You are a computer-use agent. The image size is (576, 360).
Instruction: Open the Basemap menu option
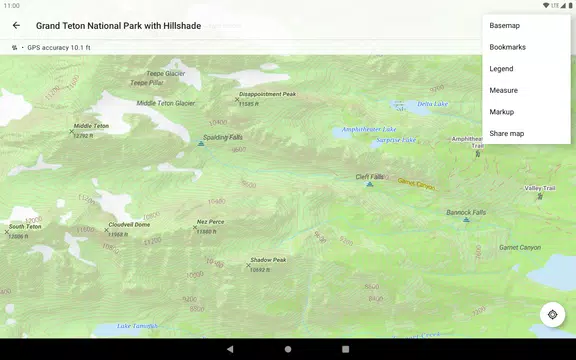coord(526,25)
